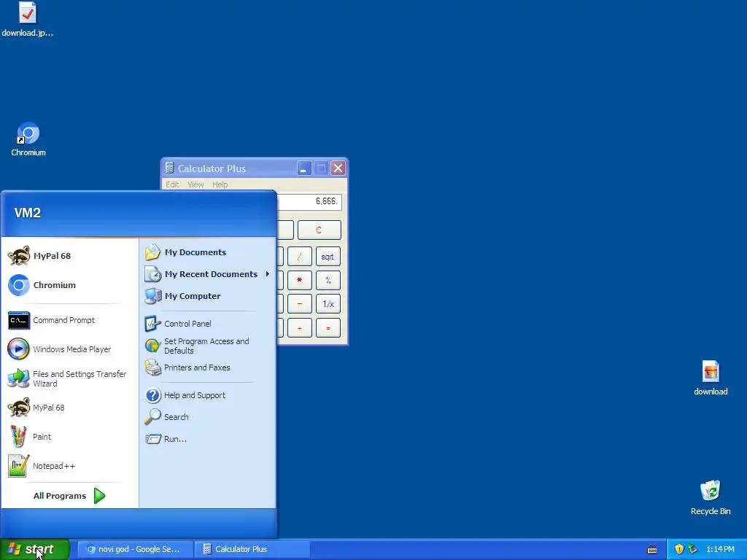The image size is (747, 560).
Task: Minimize the Calculator Plus window
Action: [304, 168]
